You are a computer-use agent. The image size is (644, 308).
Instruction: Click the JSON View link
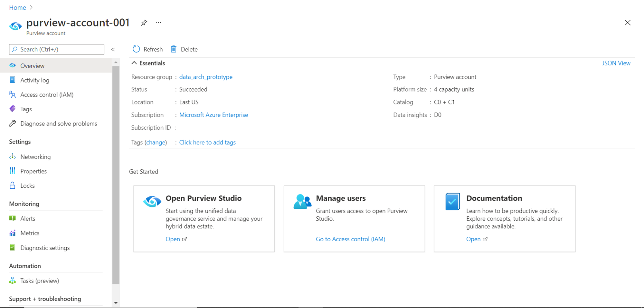point(616,63)
